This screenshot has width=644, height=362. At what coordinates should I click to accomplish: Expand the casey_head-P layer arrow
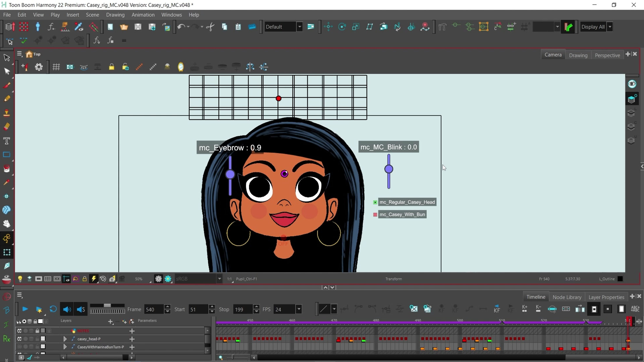(65, 339)
